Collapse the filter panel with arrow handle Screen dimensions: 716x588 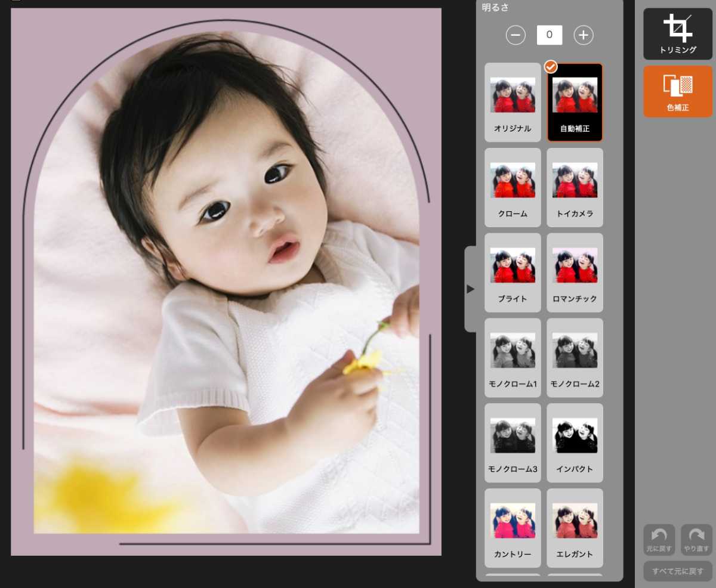tap(470, 289)
